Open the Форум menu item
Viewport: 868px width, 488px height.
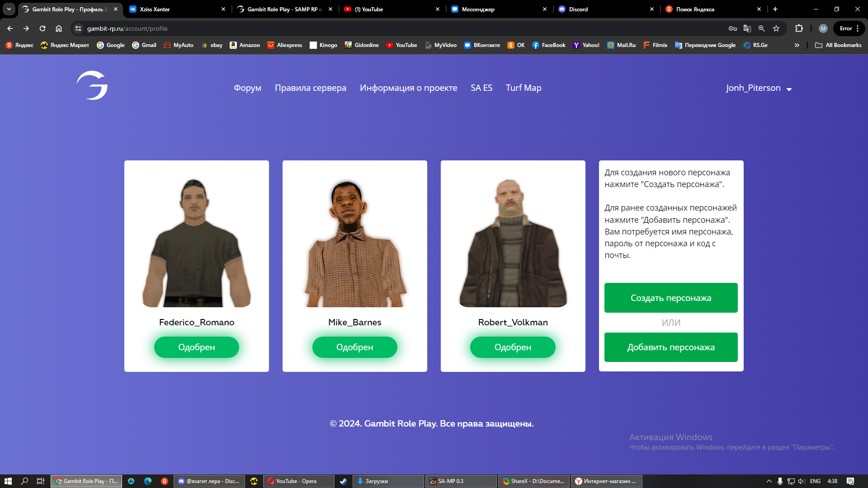point(247,88)
